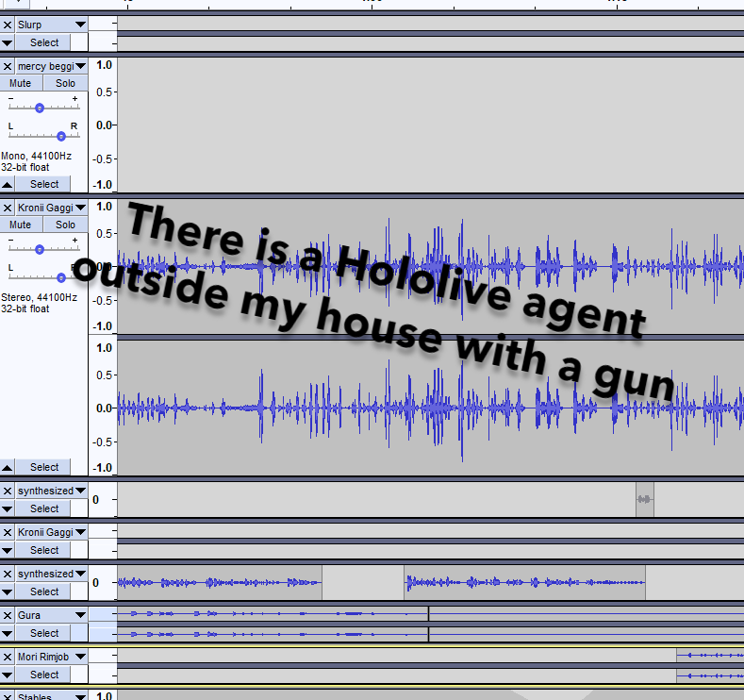Solo the expanded Kronii Gaggi track
The width and height of the screenshot is (744, 700).
point(65,225)
